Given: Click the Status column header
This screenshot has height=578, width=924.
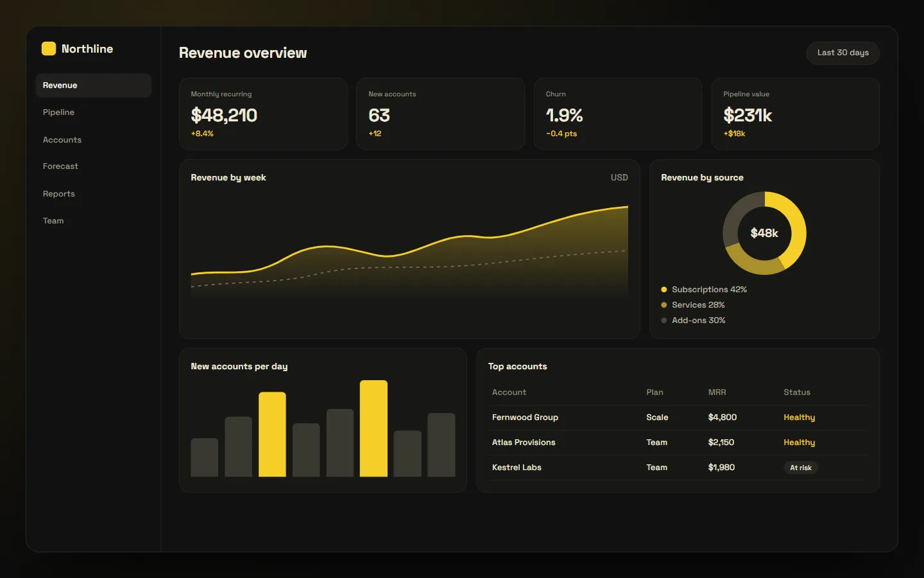Looking at the screenshot, I should [797, 392].
